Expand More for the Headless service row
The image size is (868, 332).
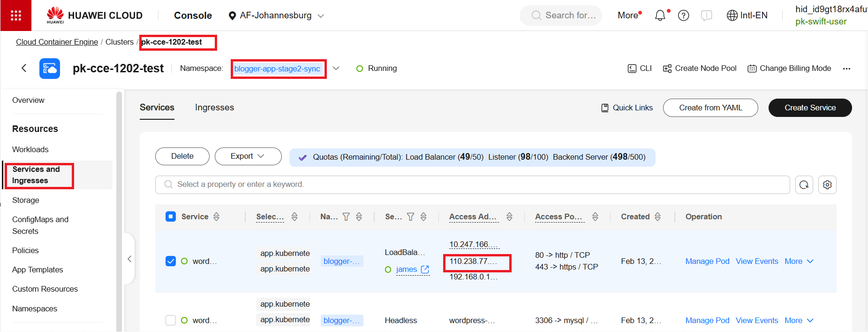click(x=799, y=320)
